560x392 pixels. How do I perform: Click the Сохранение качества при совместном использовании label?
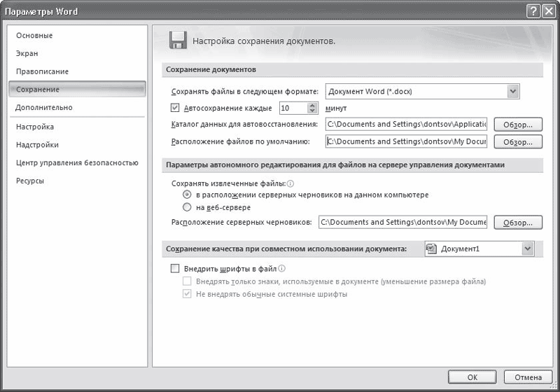pos(286,248)
